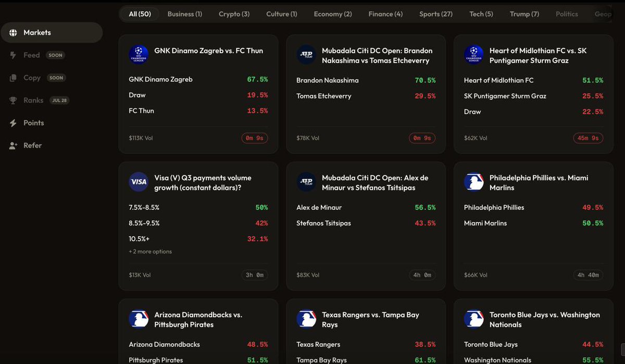Image resolution: width=625 pixels, height=364 pixels.
Task: Expand '+ 2 more options' on Visa card
Action: point(150,252)
